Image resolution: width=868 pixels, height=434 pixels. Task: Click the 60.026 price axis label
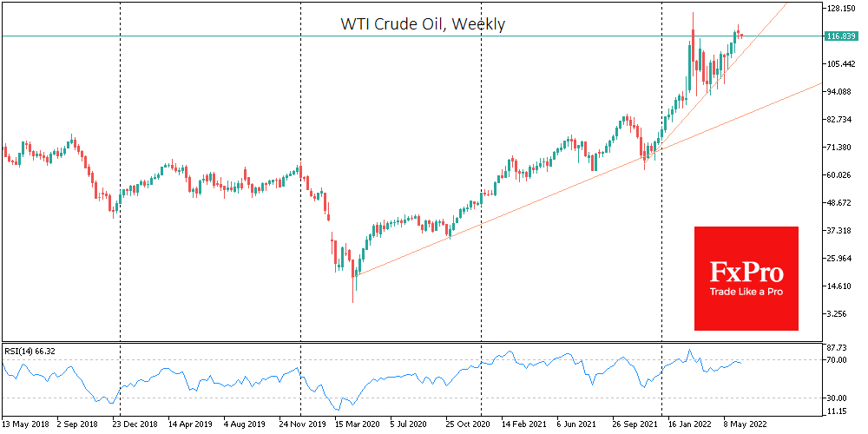coord(841,175)
